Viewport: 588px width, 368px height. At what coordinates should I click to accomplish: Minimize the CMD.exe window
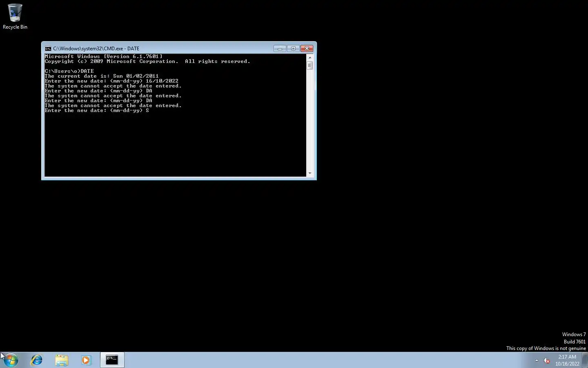[x=280, y=48]
